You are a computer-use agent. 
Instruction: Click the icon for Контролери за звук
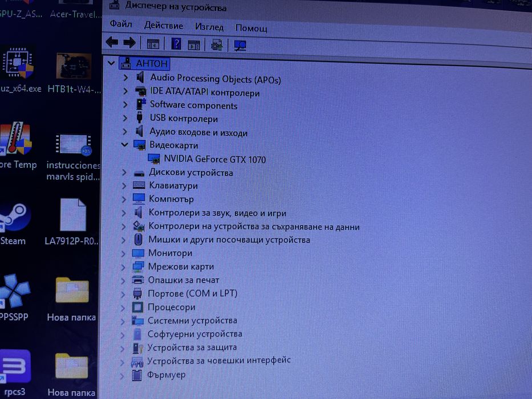coord(138,213)
